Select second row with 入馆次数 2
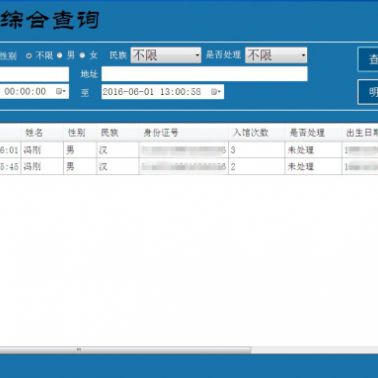 tap(189, 166)
